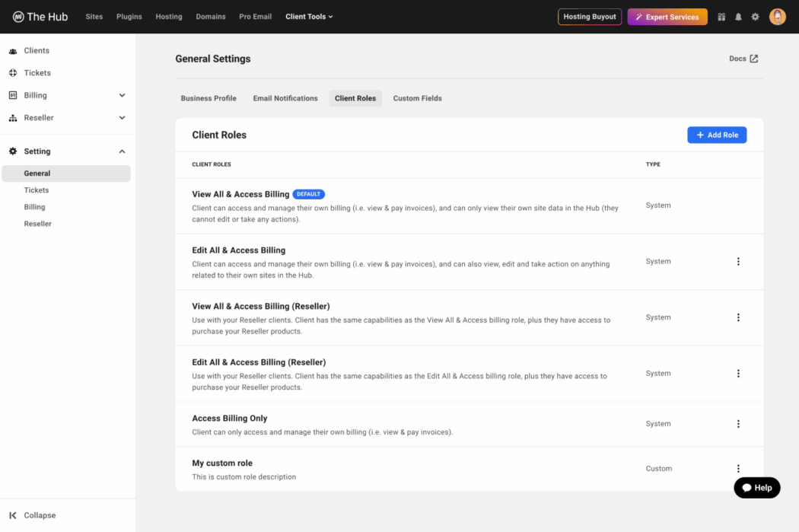Open notifications via the bell icon
The width and height of the screenshot is (799, 532).
click(737, 16)
